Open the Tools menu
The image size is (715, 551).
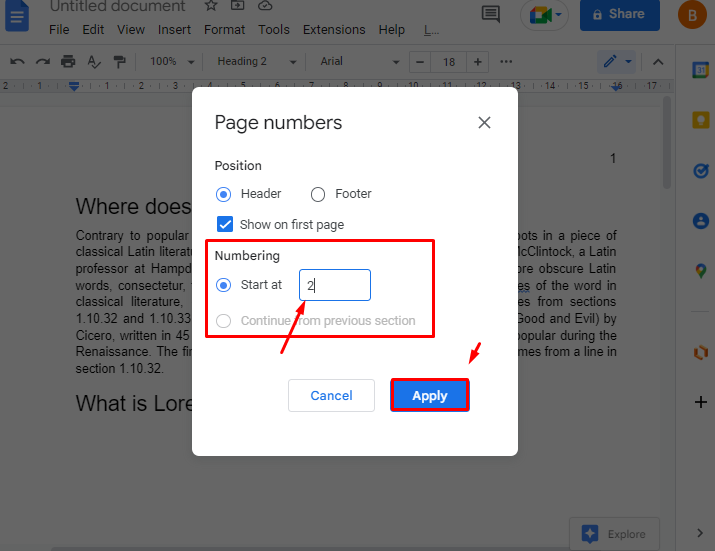pos(274,30)
